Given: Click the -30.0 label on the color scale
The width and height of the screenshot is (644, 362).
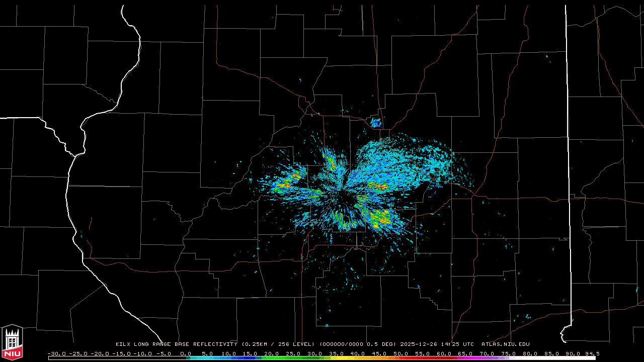Looking at the screenshot, I should pyautogui.click(x=56, y=353).
